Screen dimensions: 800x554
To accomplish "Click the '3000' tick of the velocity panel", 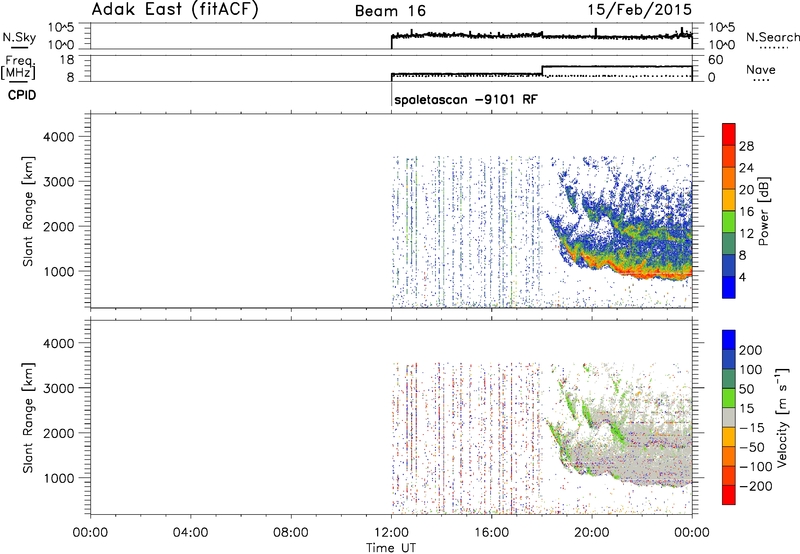I will point(59,388).
